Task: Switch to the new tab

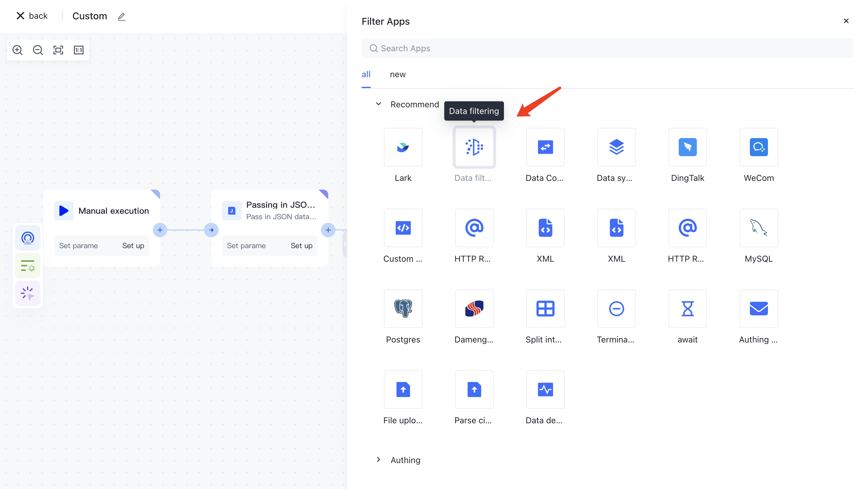Action: tap(397, 74)
